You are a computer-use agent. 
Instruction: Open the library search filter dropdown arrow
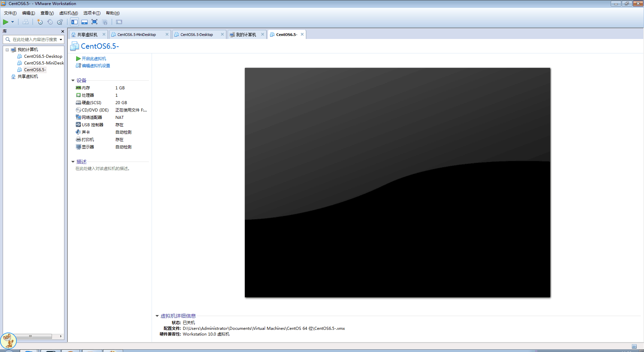61,40
